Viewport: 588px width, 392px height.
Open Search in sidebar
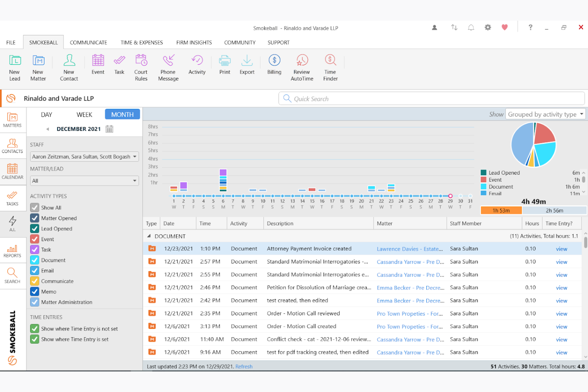[12, 276]
